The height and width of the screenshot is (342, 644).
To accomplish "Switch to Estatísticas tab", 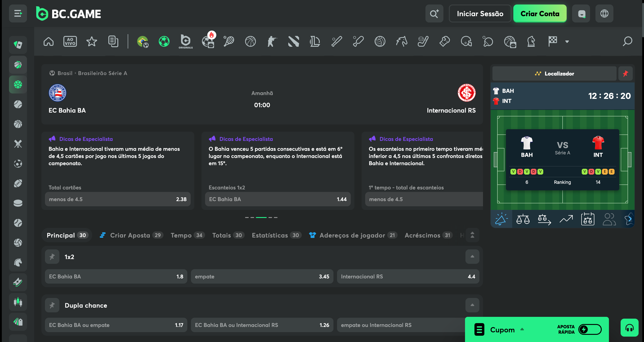I will [277, 235].
